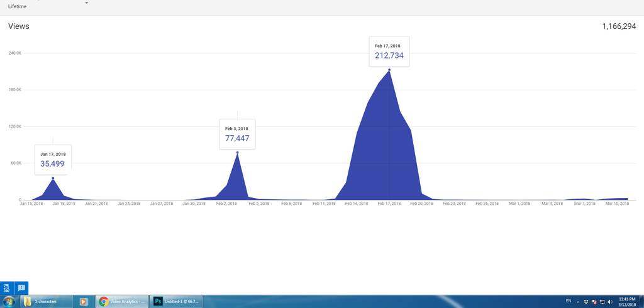Click the EN language indicator

pos(569,301)
